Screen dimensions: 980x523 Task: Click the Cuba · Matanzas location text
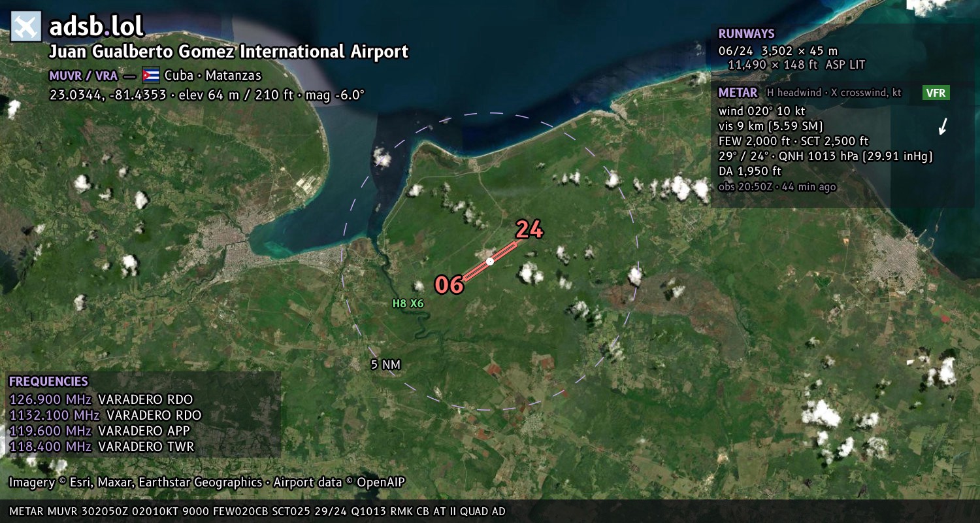tap(213, 75)
